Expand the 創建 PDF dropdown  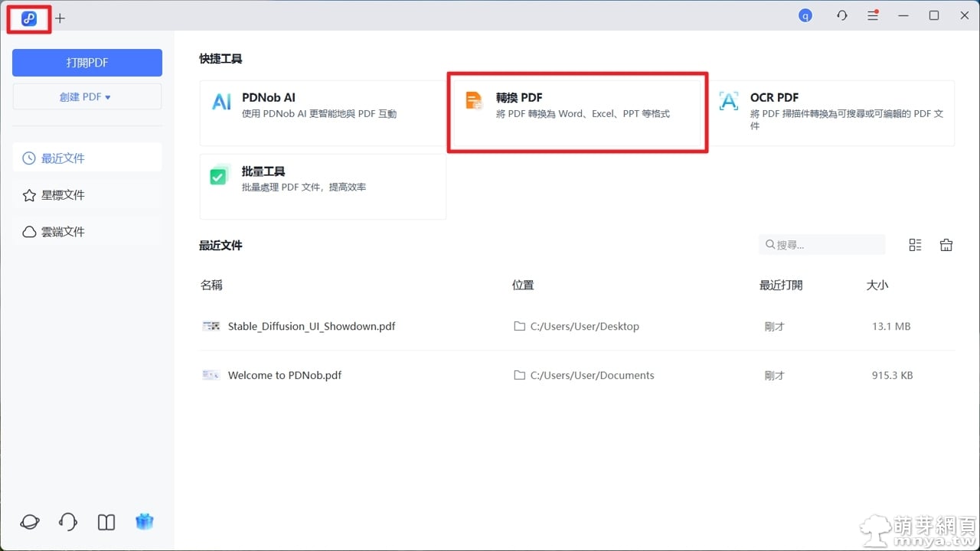coord(87,97)
